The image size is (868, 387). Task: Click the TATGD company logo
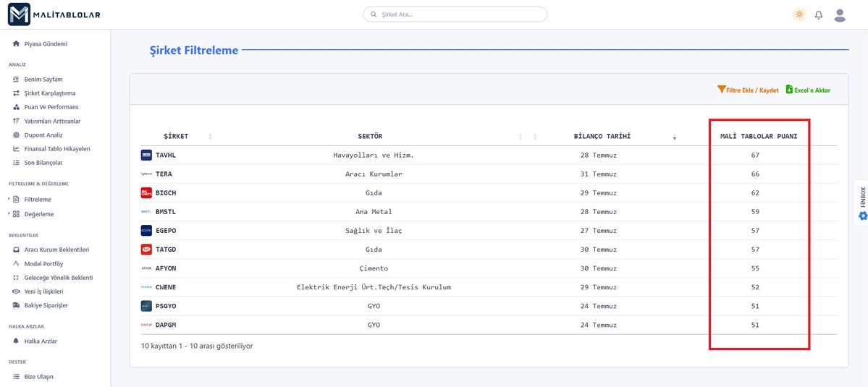(x=146, y=250)
